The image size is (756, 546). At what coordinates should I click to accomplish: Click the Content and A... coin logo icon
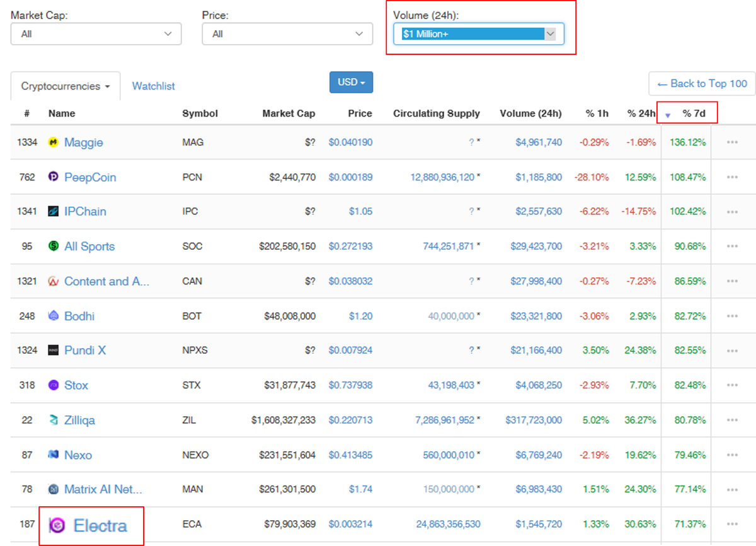(54, 281)
